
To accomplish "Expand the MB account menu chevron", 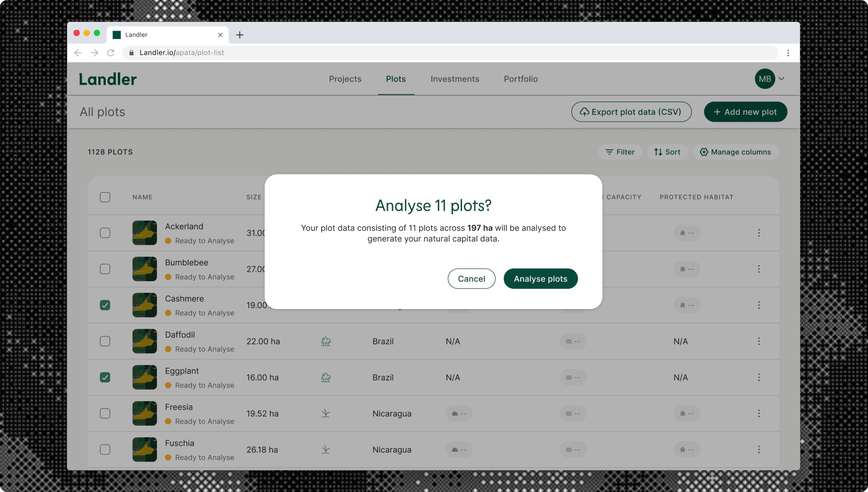I will click(782, 79).
